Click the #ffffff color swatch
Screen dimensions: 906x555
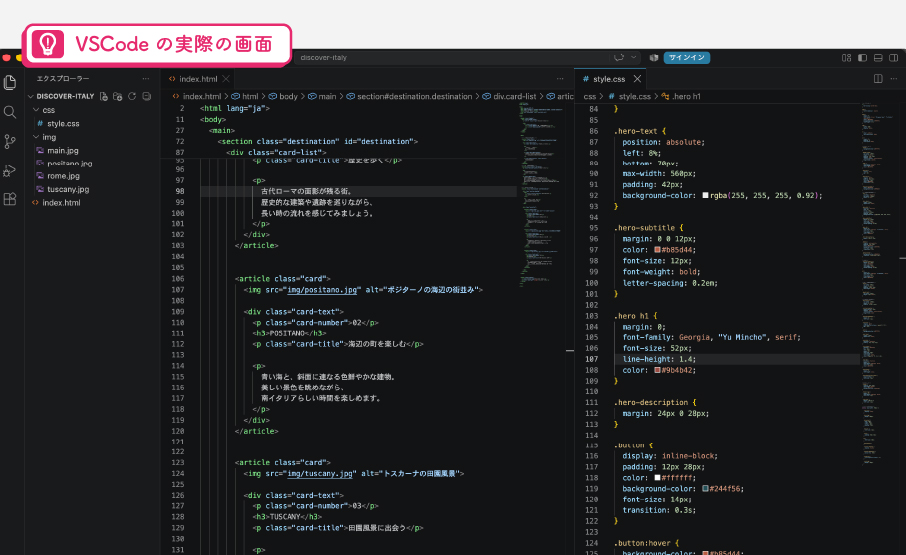[657, 478]
